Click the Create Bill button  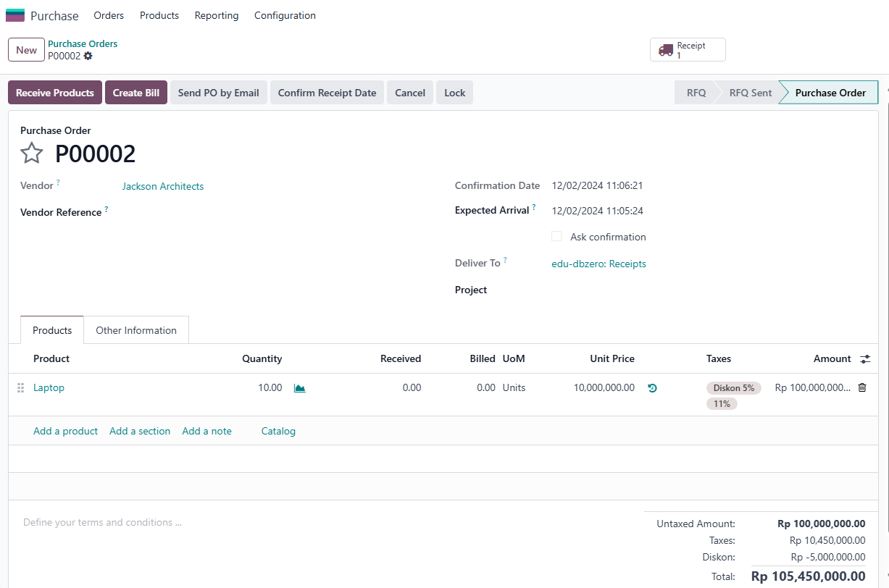pos(136,93)
